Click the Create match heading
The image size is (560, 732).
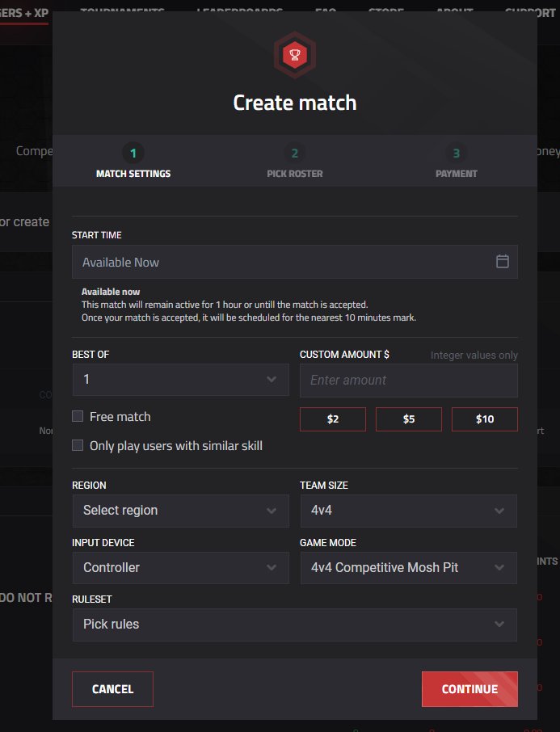point(295,103)
